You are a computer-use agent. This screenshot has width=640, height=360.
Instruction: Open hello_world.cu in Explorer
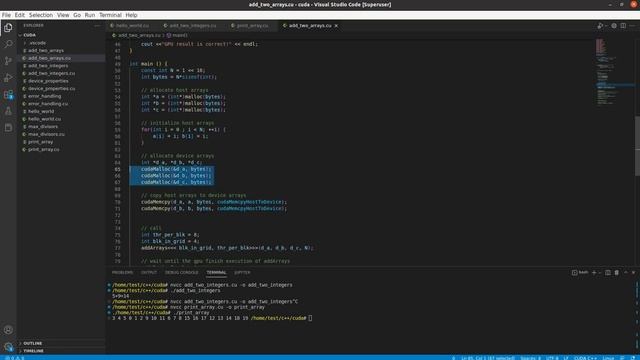point(44,119)
